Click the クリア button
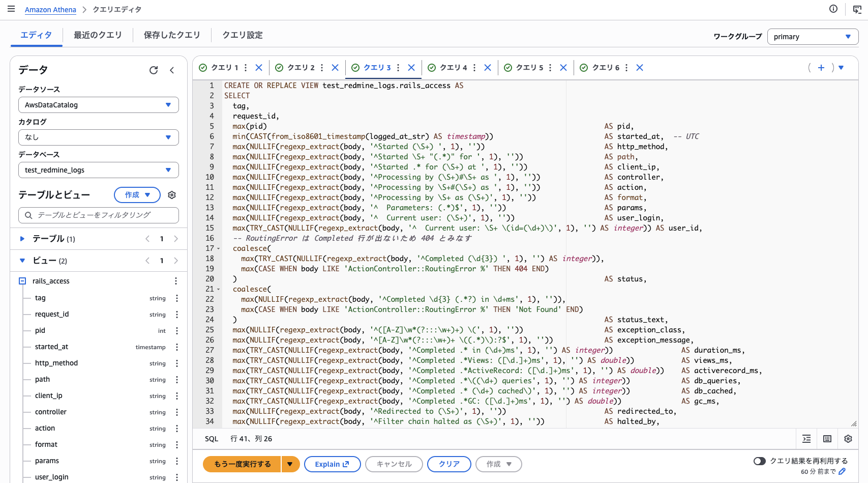This screenshot has width=868, height=483. [x=449, y=464]
